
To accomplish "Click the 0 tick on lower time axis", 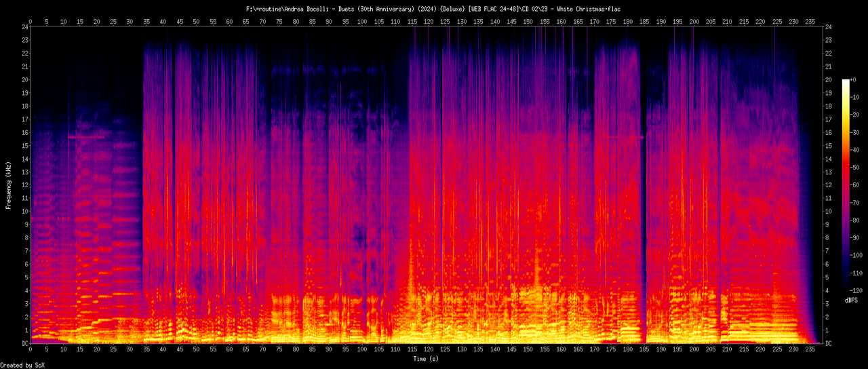I will pyautogui.click(x=31, y=350).
